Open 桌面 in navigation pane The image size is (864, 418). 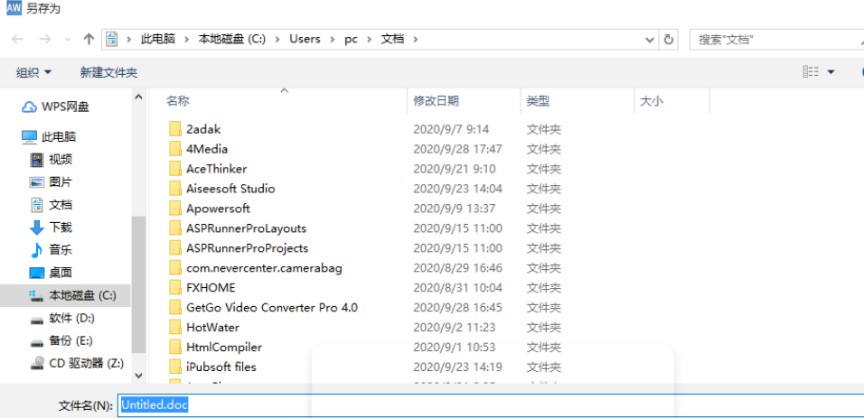(x=51, y=273)
